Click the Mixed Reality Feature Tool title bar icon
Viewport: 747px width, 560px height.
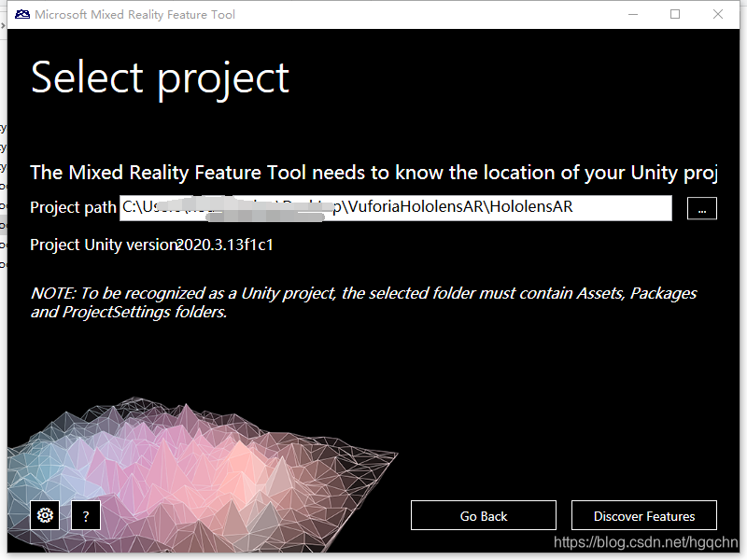pos(22,14)
